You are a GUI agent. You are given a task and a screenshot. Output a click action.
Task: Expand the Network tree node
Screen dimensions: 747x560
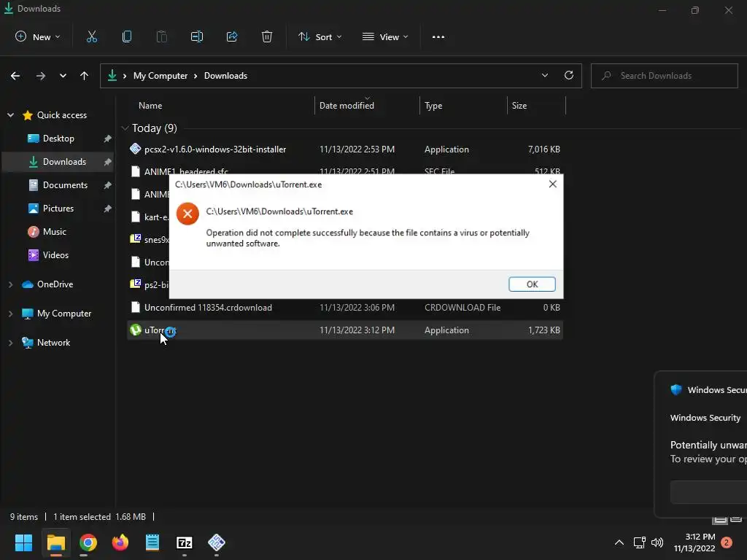click(x=10, y=343)
